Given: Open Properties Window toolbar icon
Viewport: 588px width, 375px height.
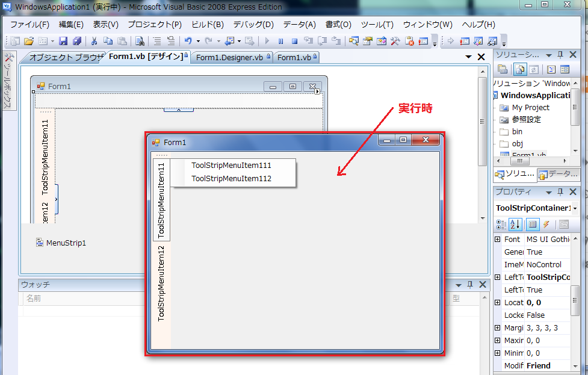Looking at the screenshot, I should pos(368,41).
